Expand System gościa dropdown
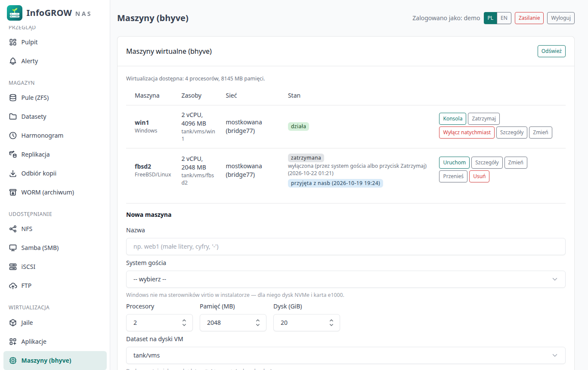Image resolution: width=588 pixels, height=370 pixels. pos(346,279)
